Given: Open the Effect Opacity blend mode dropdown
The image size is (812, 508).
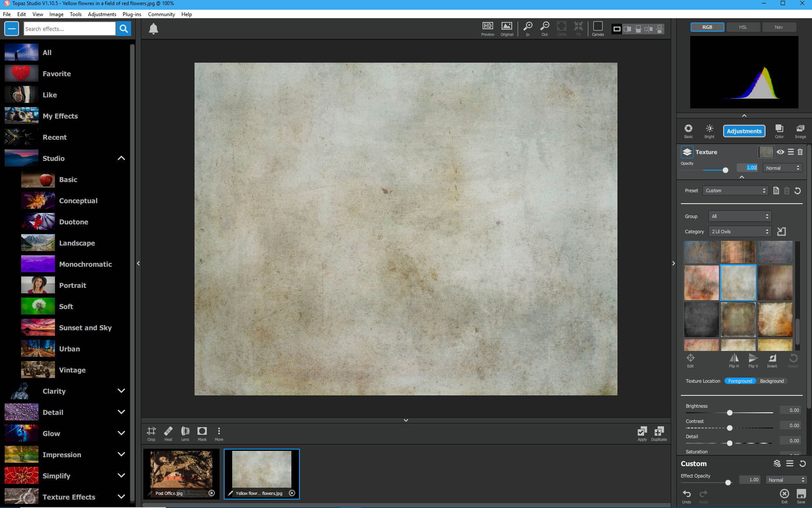Looking at the screenshot, I should click(787, 480).
